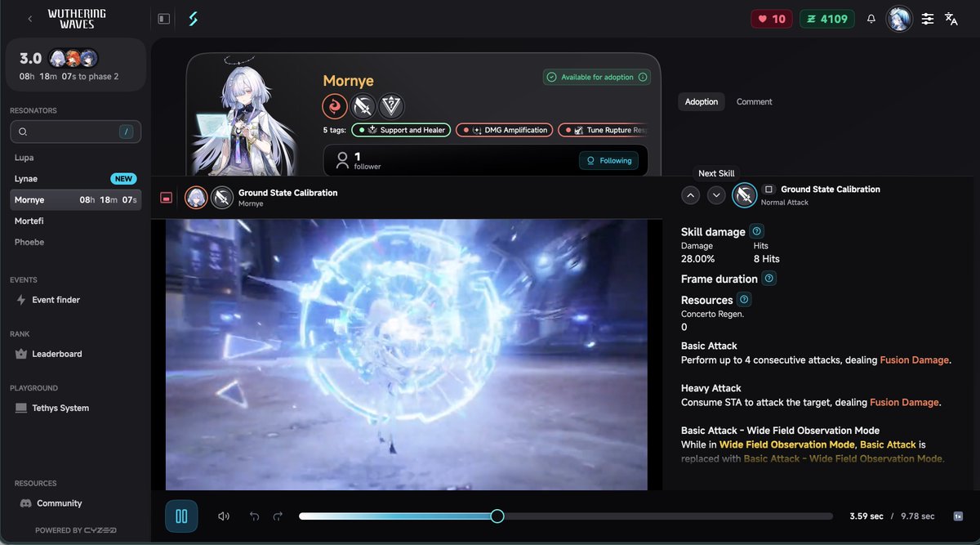Click the skill video preview
Image resolution: width=980 pixels, height=545 pixels.
point(407,355)
